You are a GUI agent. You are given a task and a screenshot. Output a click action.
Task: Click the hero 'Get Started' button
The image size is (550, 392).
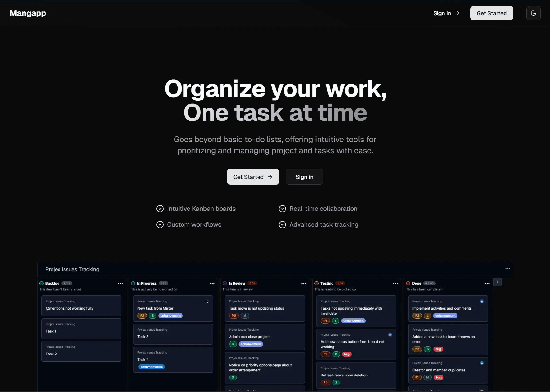click(x=253, y=177)
